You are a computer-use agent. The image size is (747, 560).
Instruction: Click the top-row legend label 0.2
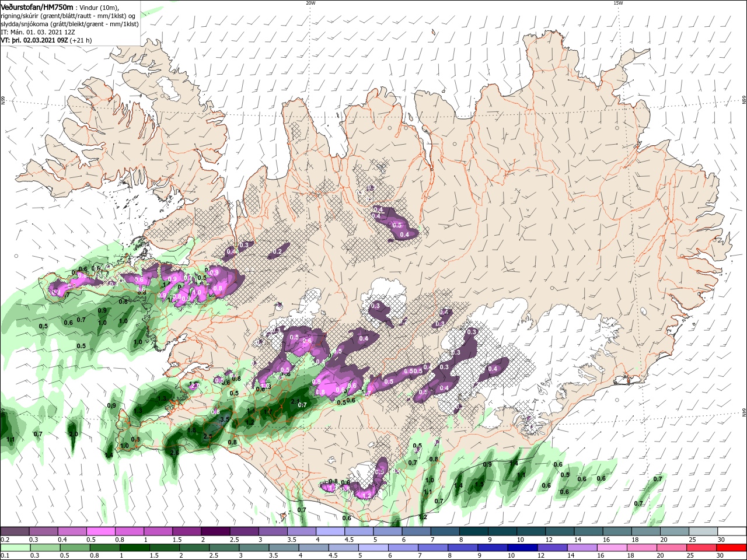tap(5, 540)
